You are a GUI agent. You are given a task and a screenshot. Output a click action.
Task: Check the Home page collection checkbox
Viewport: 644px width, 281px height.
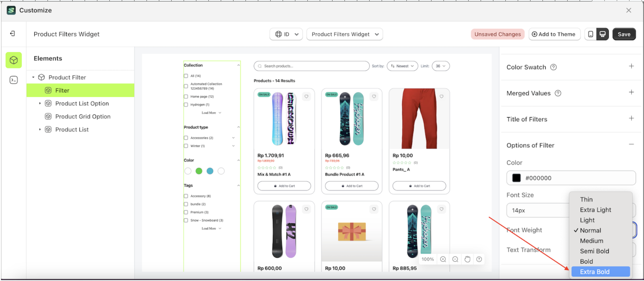click(186, 96)
